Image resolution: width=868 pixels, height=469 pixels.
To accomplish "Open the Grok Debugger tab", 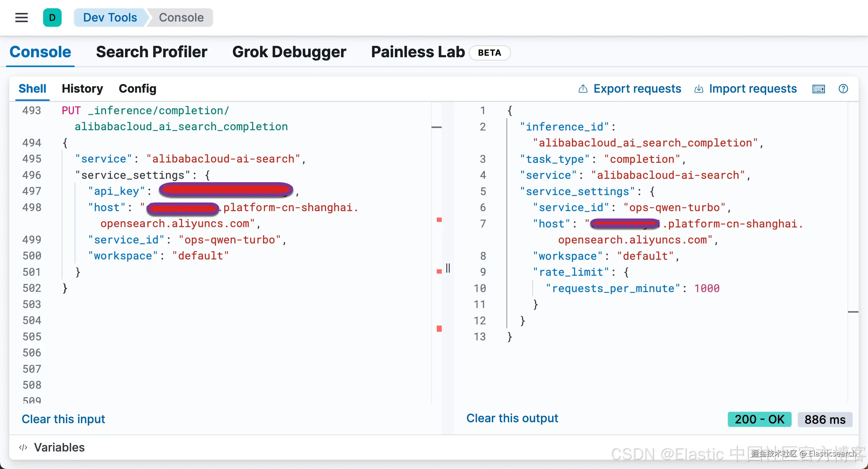I will 289,52.
